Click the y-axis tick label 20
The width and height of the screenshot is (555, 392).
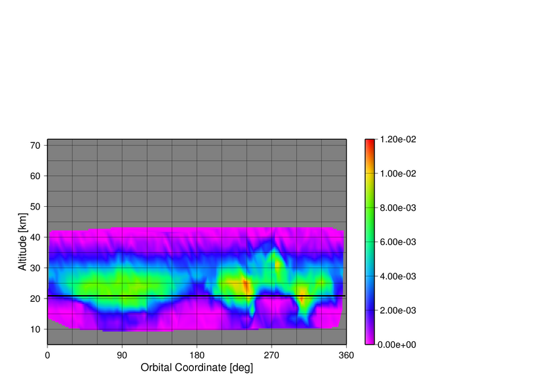(x=36, y=298)
